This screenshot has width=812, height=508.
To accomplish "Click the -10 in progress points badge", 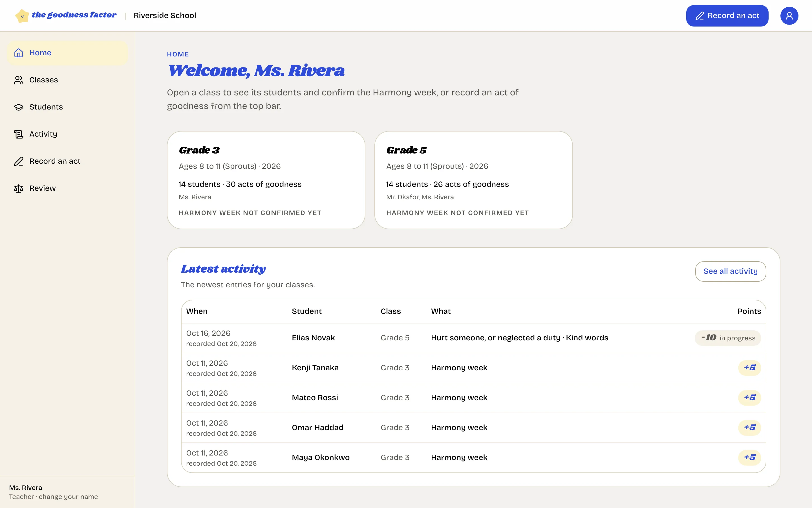I will 728,338.
